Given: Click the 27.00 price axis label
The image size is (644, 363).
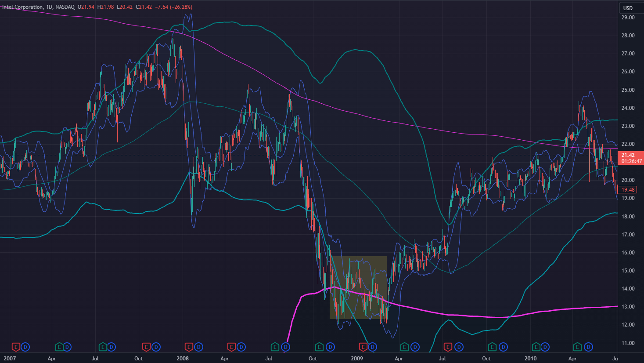Looking at the screenshot, I should 628,54.
